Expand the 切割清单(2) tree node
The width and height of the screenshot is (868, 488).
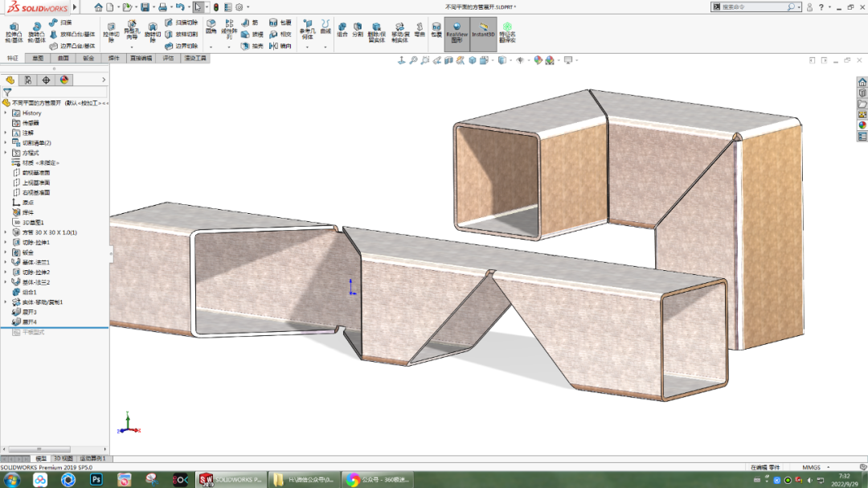coord(5,142)
